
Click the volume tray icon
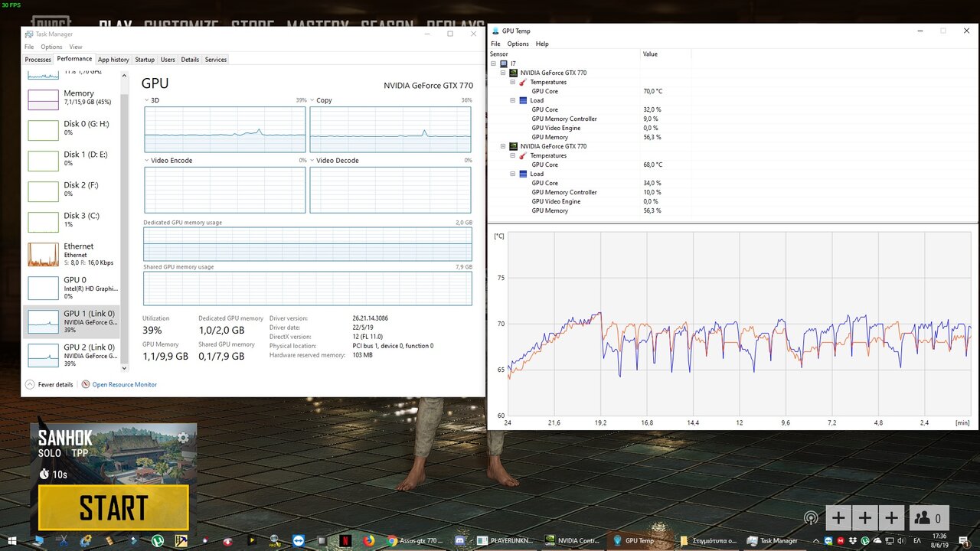(901, 541)
